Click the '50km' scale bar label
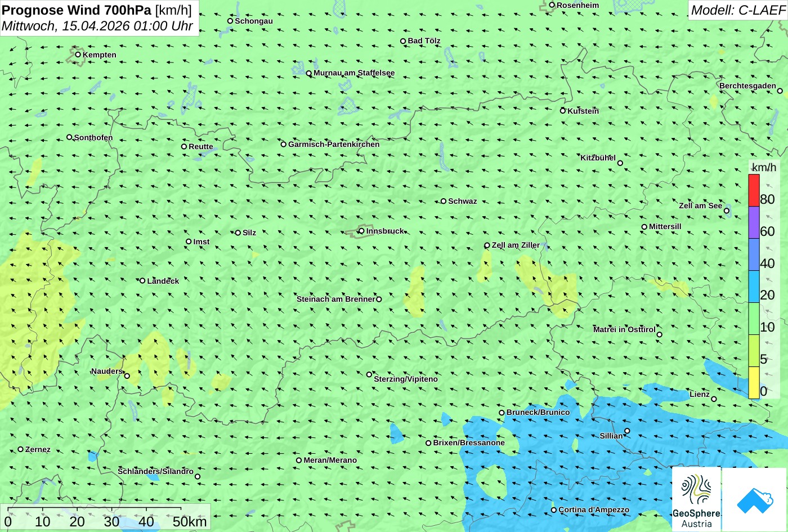Screen dimensions: 788x532 click(190, 522)
